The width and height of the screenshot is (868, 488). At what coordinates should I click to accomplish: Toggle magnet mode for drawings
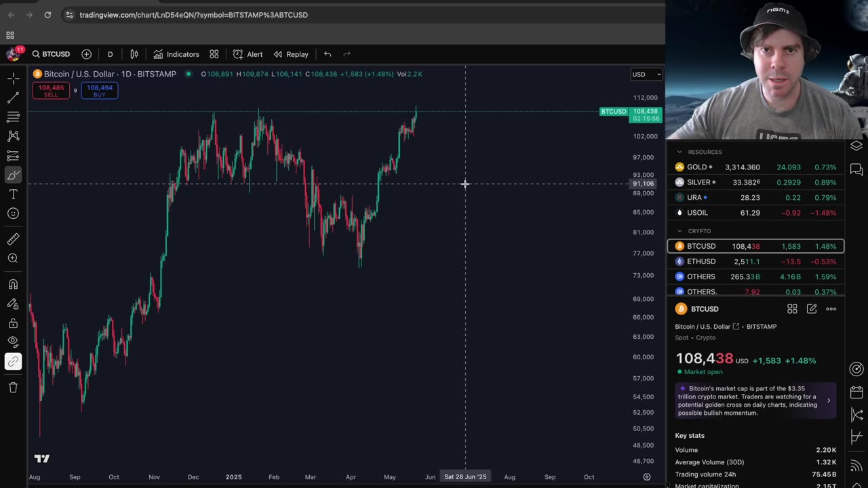coord(13,285)
